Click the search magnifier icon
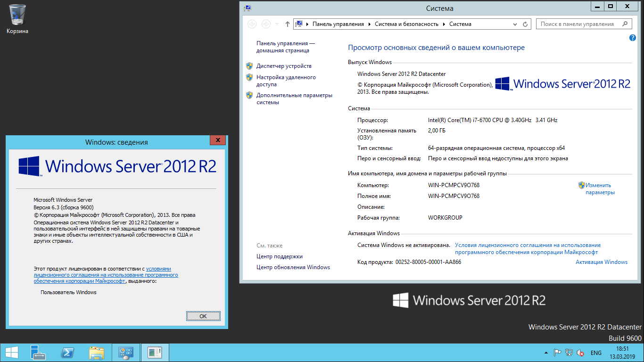The width and height of the screenshot is (644, 362). 626,24
